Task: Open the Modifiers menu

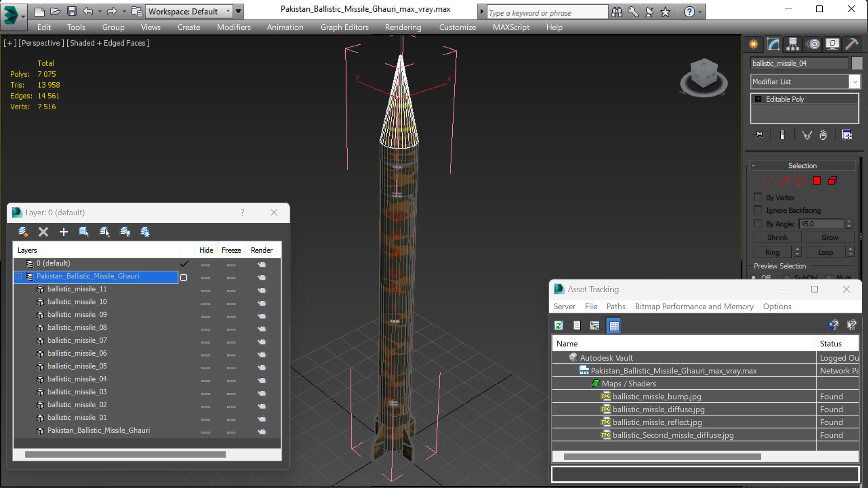Action: 234,27
